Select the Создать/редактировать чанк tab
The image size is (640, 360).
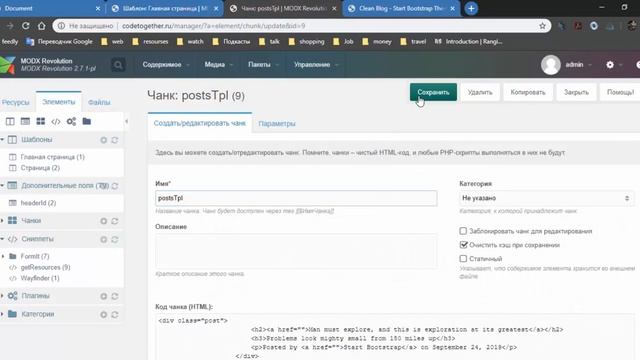pyautogui.click(x=200, y=123)
